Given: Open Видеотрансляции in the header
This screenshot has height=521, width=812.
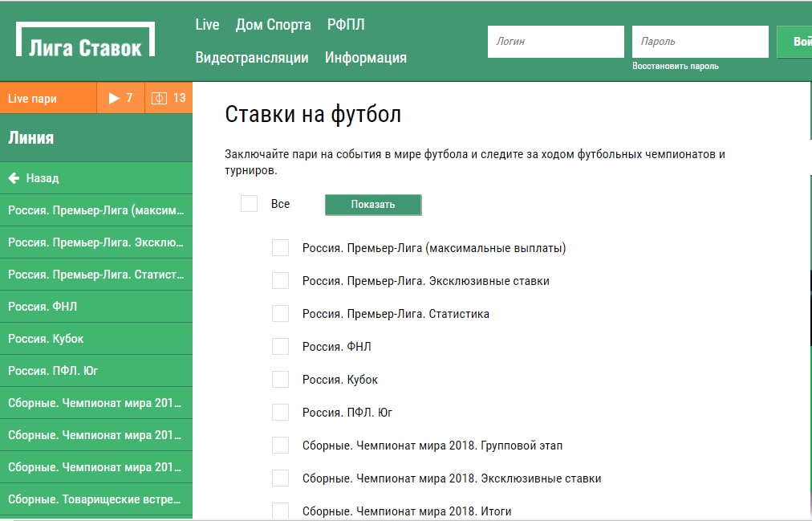Looking at the screenshot, I should [x=252, y=58].
